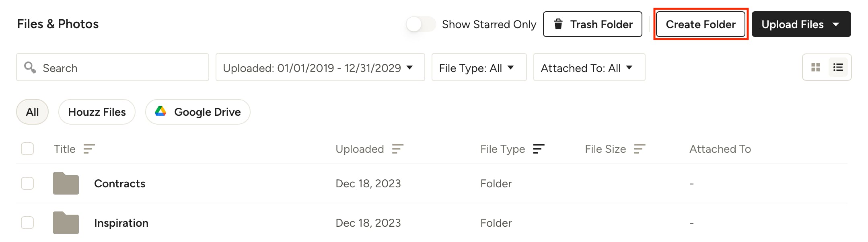Click the Contracts folder icon
868x242 pixels.
66,184
